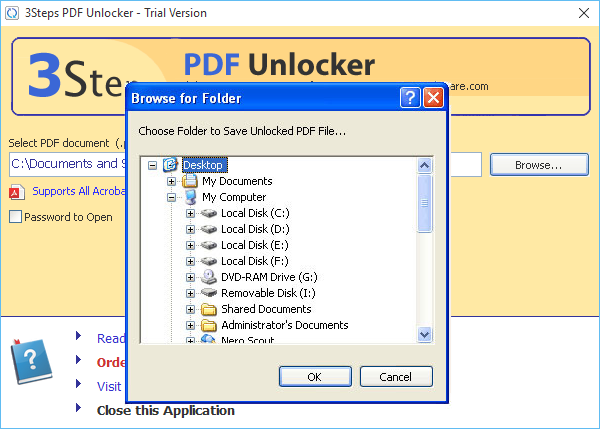This screenshot has width=600, height=429.
Task: Click the folder tree scrollbar thumb
Action: pyautogui.click(x=424, y=203)
